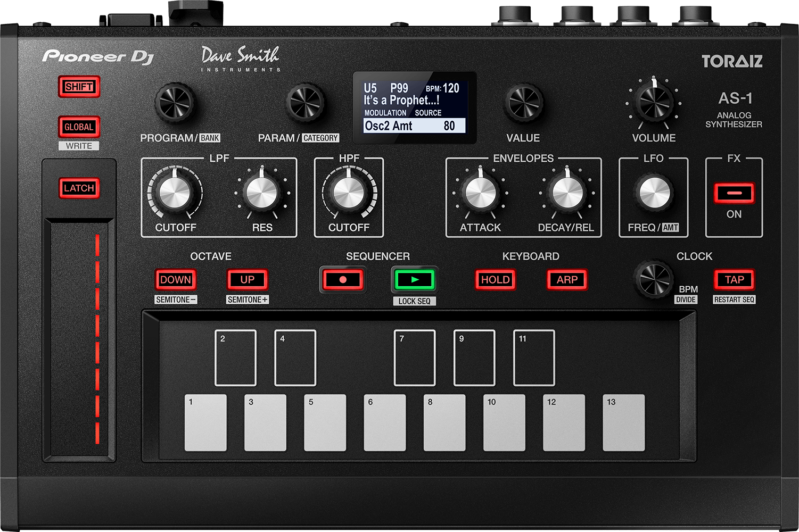The image size is (799, 532).
Task: Click the octave DOWN button
Action: (176, 280)
